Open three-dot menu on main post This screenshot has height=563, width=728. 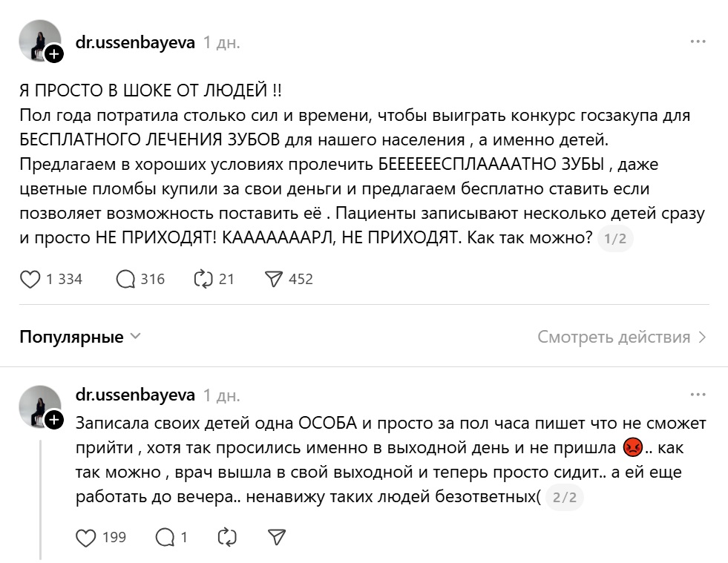pyautogui.click(x=698, y=42)
